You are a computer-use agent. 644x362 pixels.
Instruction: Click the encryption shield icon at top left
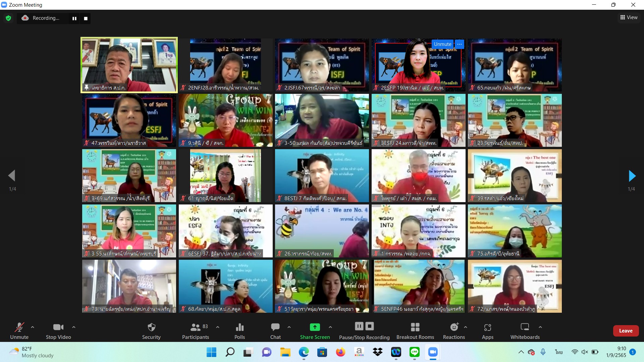(8, 18)
